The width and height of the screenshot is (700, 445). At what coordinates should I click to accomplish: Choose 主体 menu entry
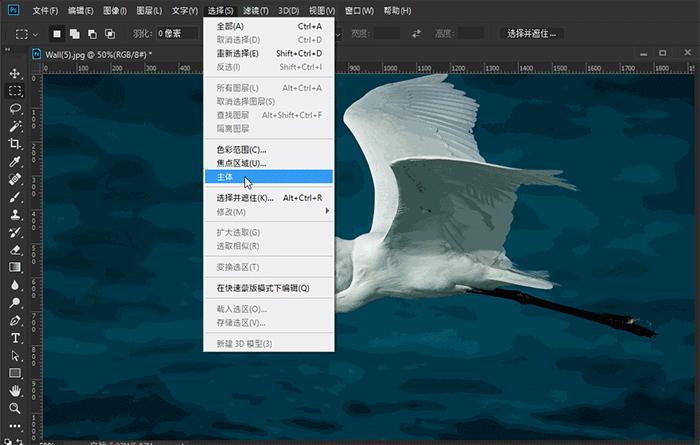pyautogui.click(x=269, y=177)
